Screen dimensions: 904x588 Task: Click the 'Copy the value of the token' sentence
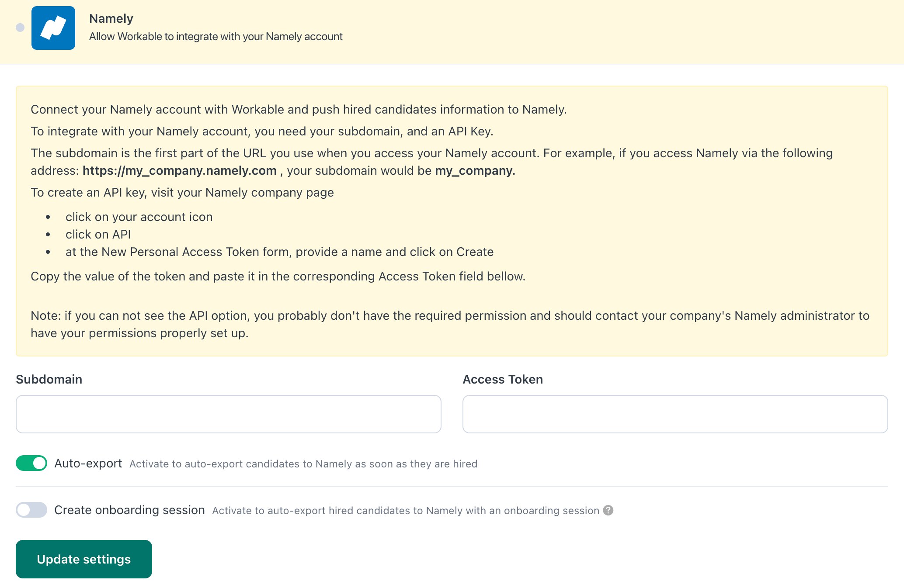(x=278, y=277)
